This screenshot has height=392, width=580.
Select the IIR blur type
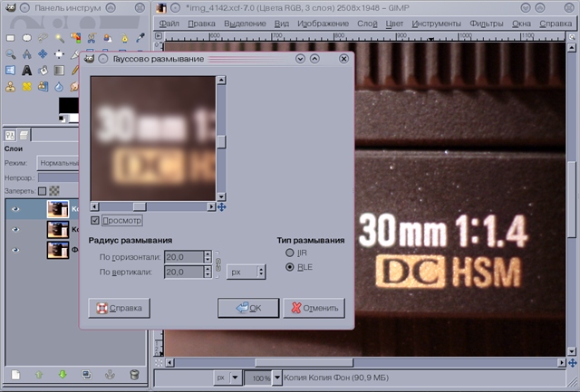point(290,253)
